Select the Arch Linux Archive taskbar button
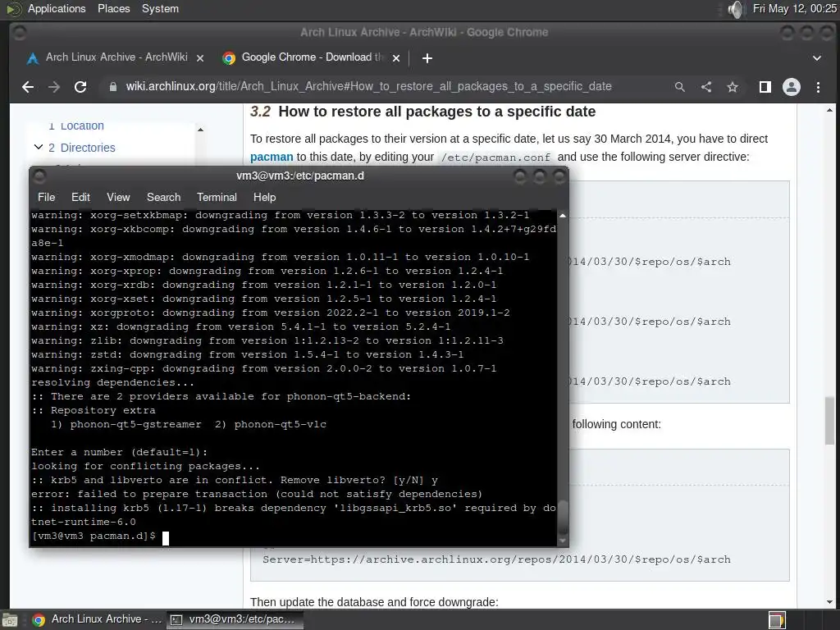 tap(96, 619)
